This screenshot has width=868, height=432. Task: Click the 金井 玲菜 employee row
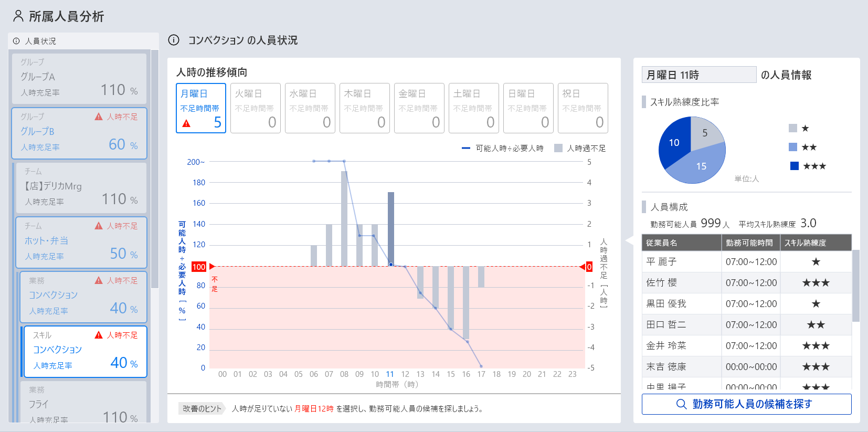pyautogui.click(x=746, y=345)
